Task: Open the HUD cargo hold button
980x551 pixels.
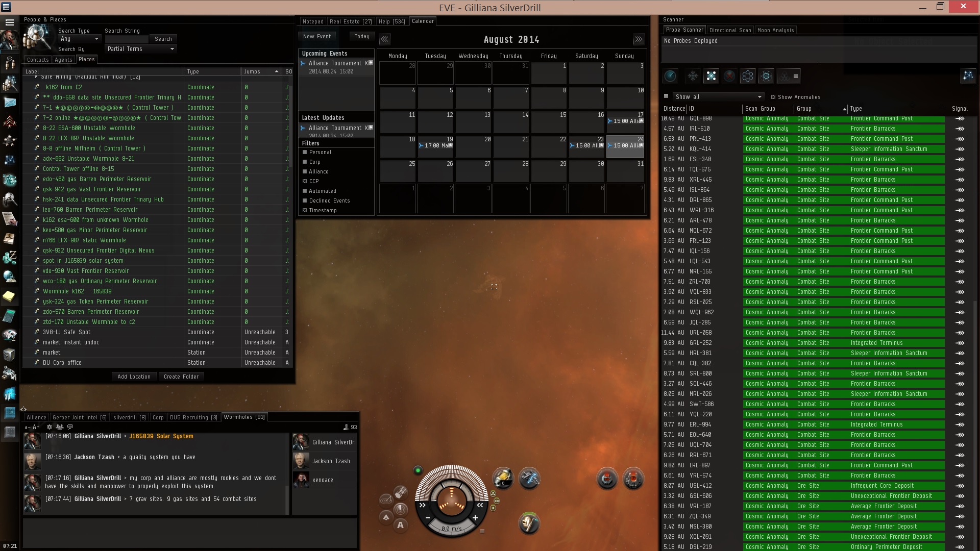Action: 401,492
